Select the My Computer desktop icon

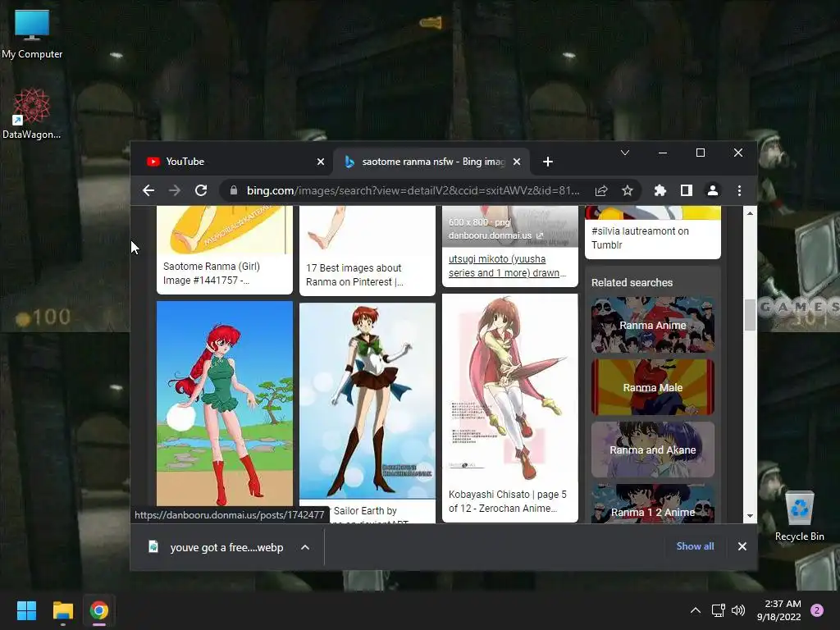(32, 34)
